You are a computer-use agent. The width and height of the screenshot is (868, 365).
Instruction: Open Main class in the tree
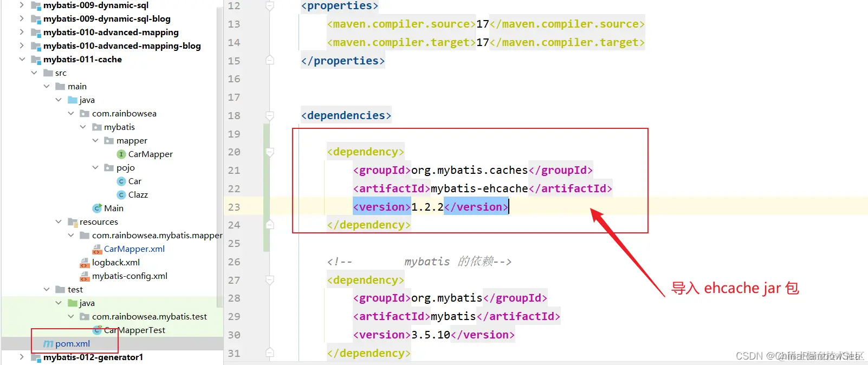114,208
